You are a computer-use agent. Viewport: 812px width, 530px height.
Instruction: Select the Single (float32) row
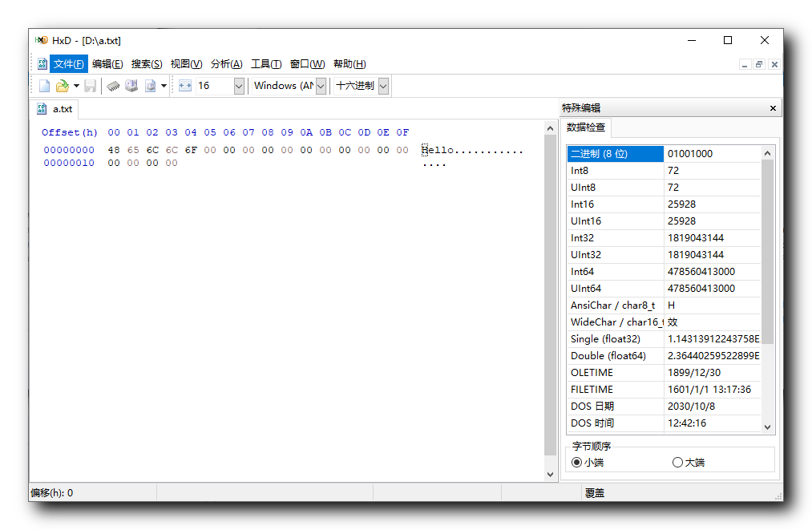tap(665, 339)
